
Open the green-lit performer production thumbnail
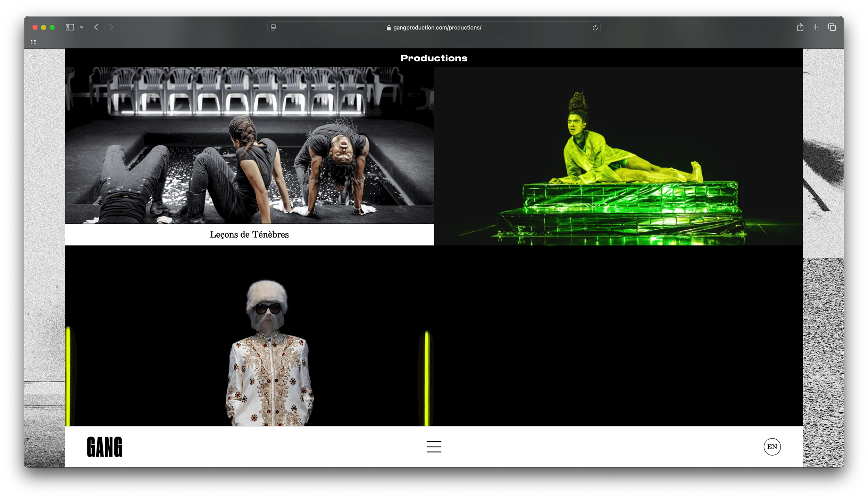click(618, 156)
